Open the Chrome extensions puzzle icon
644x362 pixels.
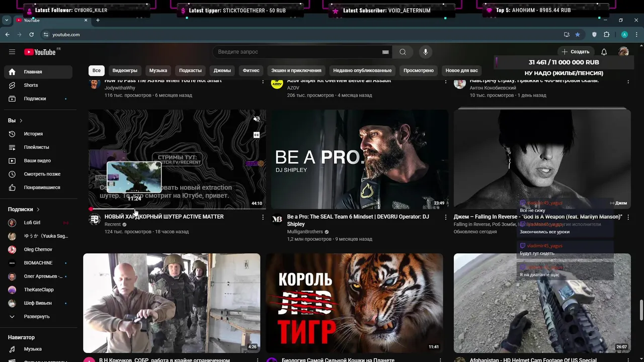[606, 35]
